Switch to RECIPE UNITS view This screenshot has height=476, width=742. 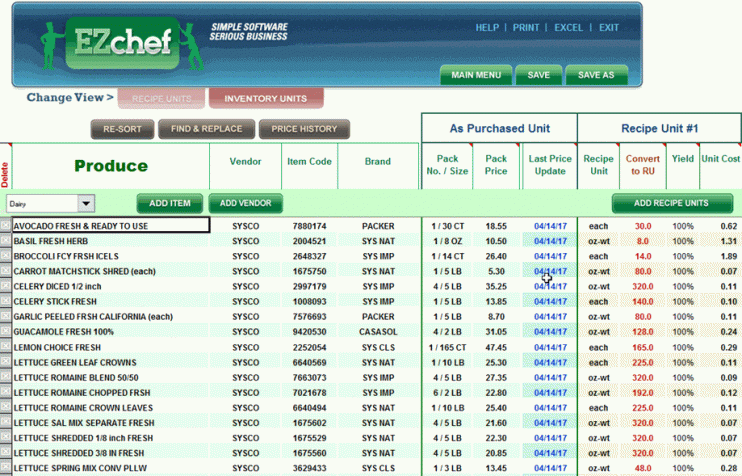pyautogui.click(x=161, y=98)
